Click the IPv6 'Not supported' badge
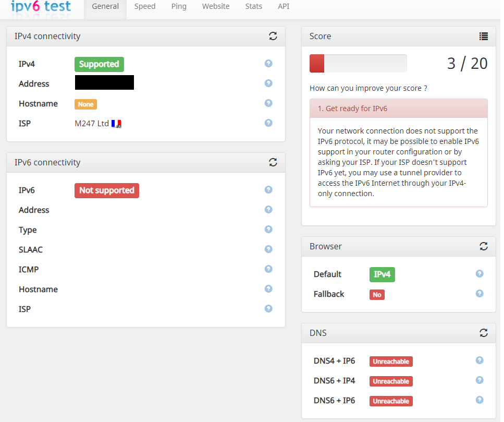Image resolution: width=504 pixels, height=422 pixels. [107, 190]
